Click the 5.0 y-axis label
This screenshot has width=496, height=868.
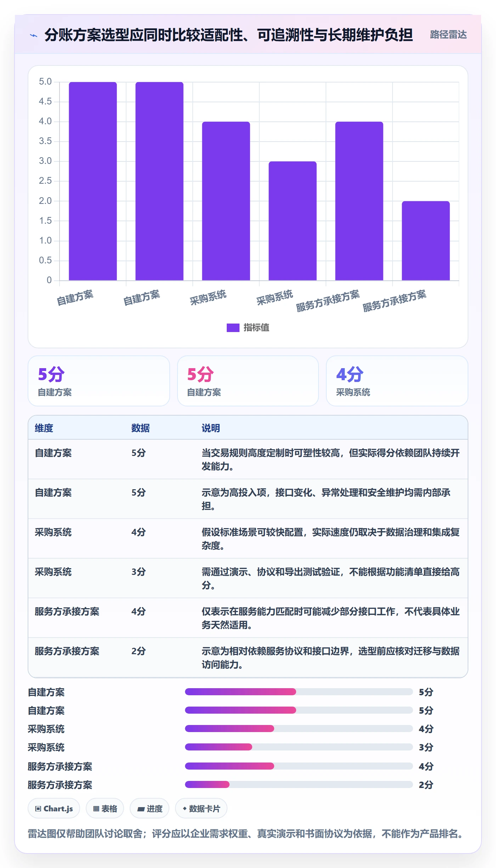[45, 82]
